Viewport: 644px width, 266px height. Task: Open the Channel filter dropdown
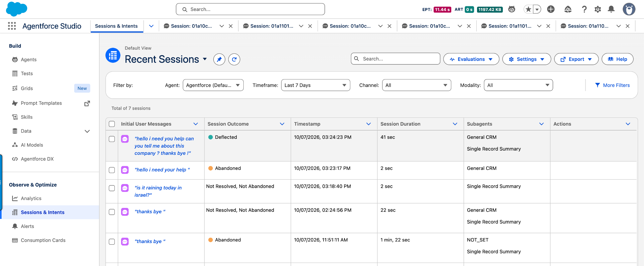[416, 85]
